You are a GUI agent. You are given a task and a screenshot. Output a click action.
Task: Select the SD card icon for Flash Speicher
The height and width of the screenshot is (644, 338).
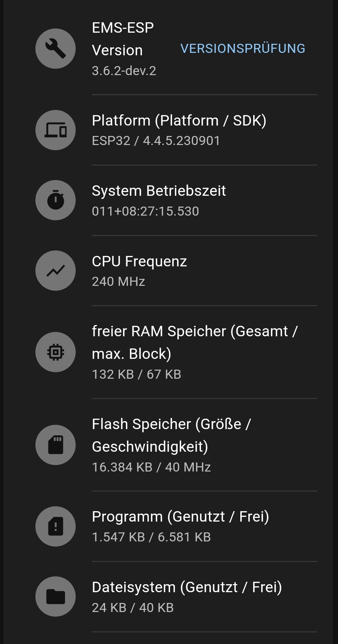pyautogui.click(x=55, y=445)
